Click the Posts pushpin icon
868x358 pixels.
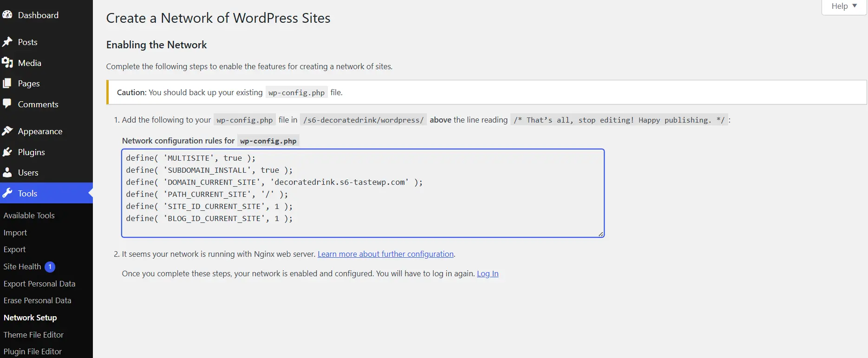pos(7,42)
